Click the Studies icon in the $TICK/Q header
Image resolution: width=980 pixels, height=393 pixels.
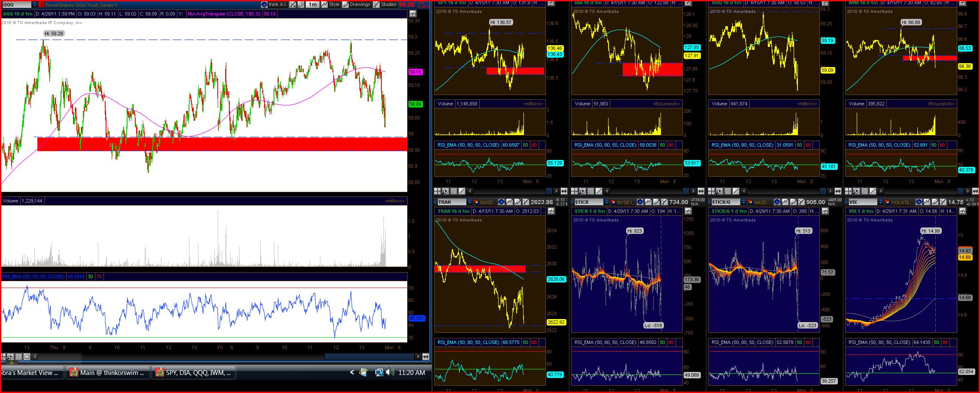[x=801, y=202]
